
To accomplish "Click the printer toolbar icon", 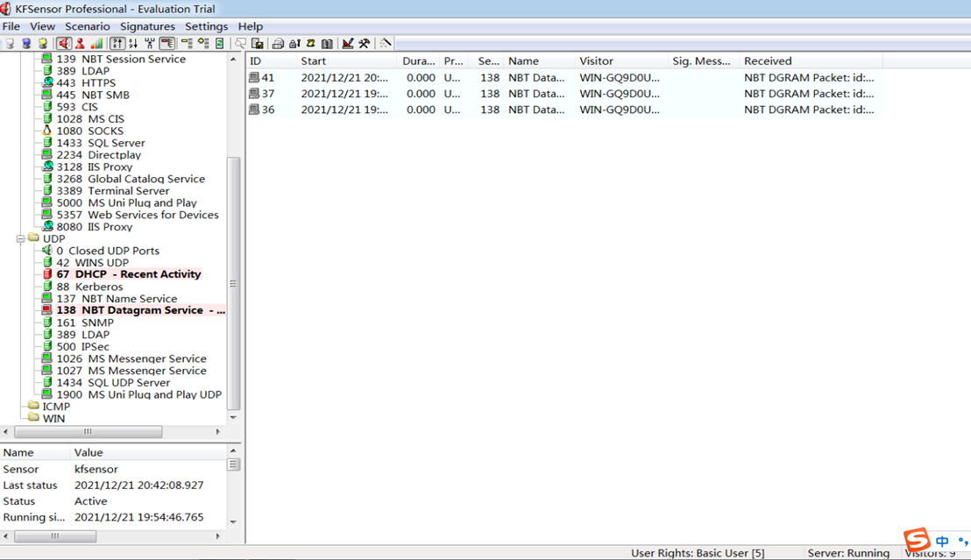I will coord(278,43).
